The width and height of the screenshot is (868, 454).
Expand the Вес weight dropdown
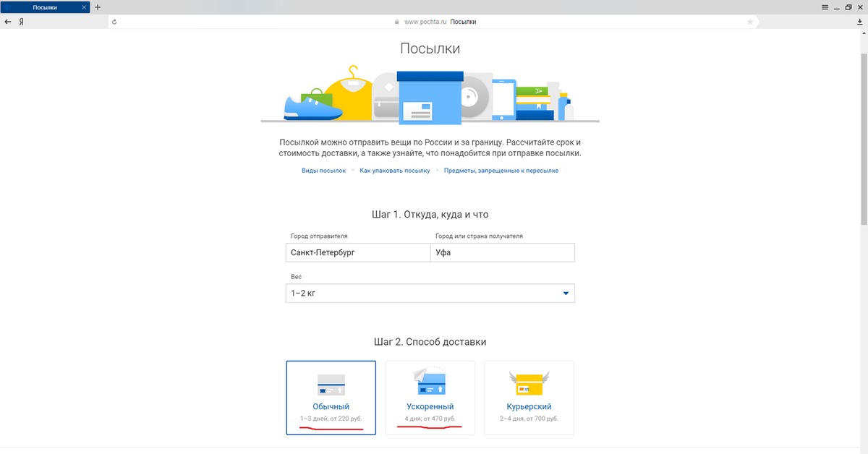[430, 293]
